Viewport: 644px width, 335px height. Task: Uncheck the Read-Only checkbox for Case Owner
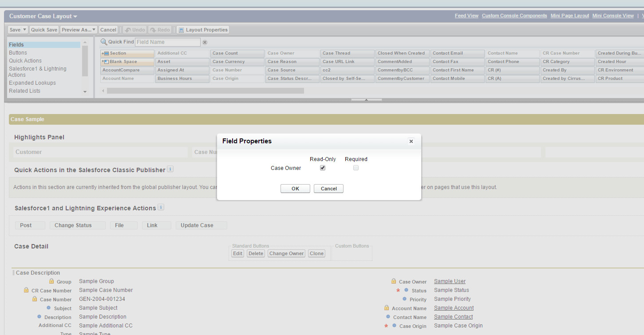click(323, 168)
